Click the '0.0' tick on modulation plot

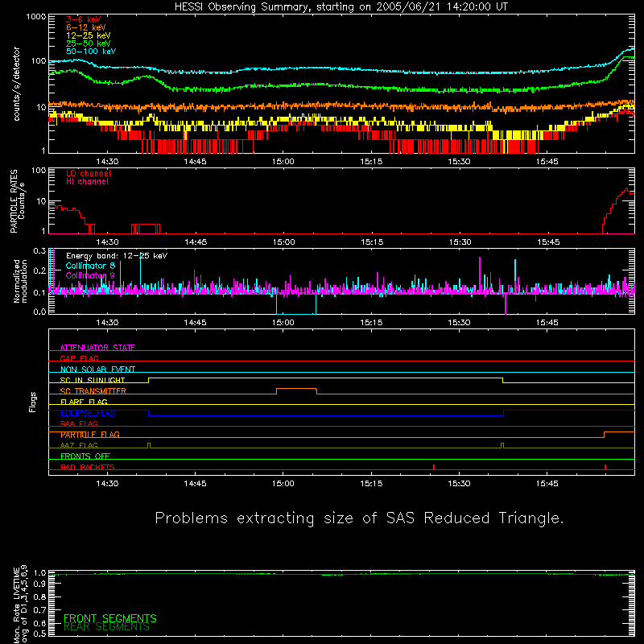coord(39,312)
